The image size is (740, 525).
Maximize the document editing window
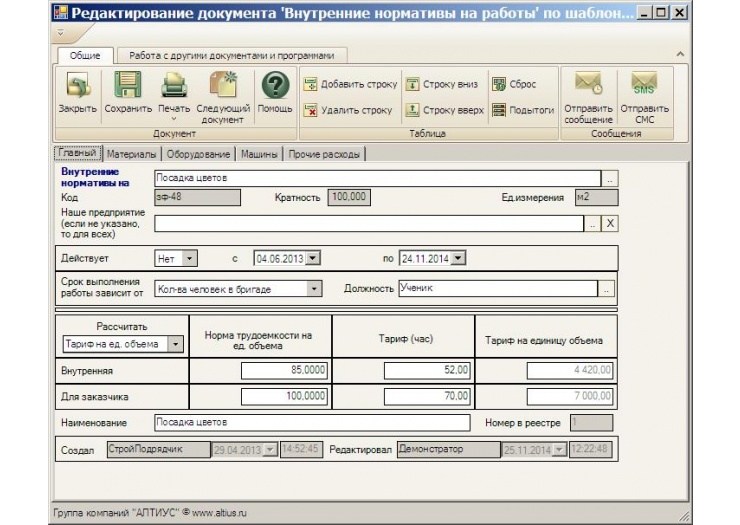click(x=661, y=12)
